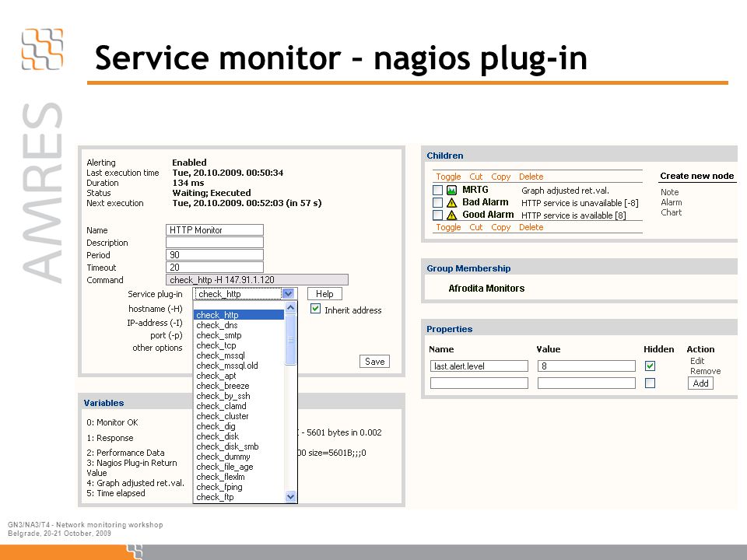The width and height of the screenshot is (747, 560).
Task: Select check_smtp in the plug-in list
Action: (x=239, y=335)
